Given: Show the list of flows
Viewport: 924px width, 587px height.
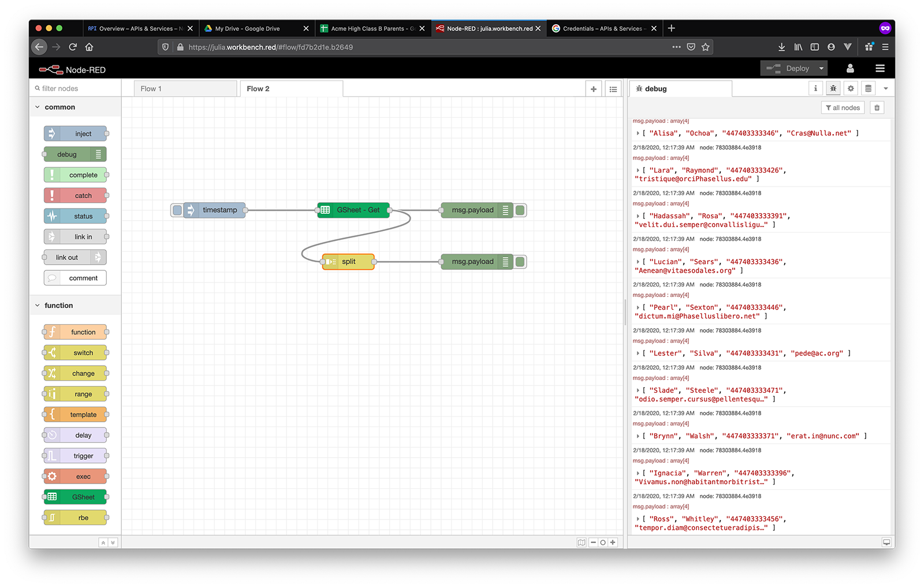Looking at the screenshot, I should (x=613, y=89).
